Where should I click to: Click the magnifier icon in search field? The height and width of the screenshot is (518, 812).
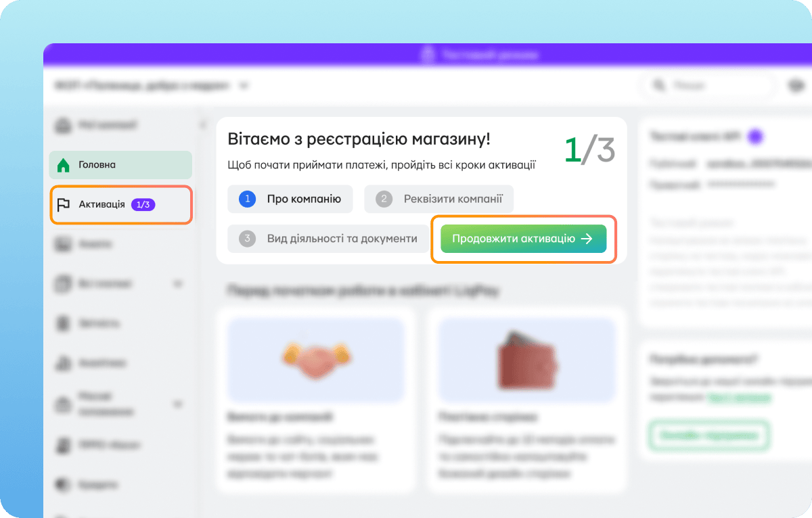658,86
